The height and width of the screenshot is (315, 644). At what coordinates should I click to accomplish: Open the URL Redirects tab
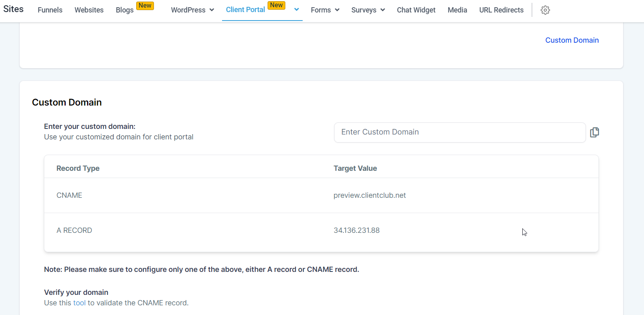coord(501,10)
